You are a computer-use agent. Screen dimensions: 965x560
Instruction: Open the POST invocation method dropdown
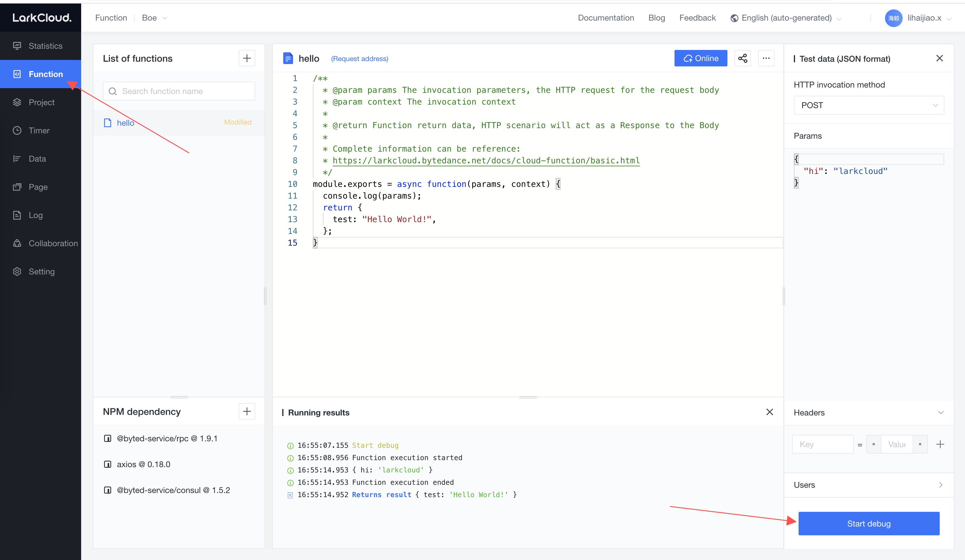869,105
